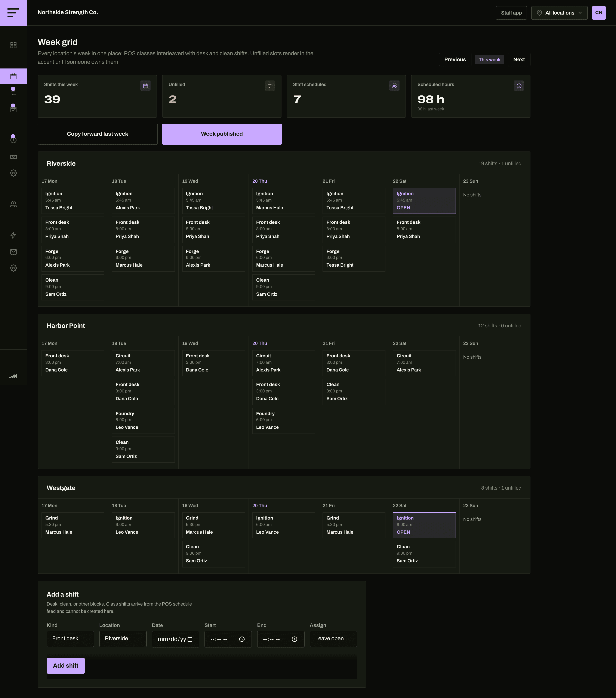616x698 pixels.
Task: Open the hamburger menu at top left
Action: [13, 13]
